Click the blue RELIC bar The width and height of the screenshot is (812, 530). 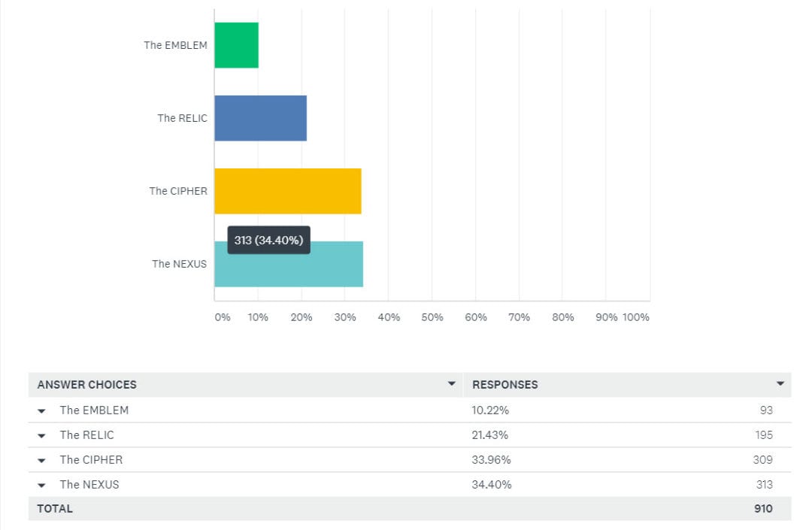pos(260,118)
